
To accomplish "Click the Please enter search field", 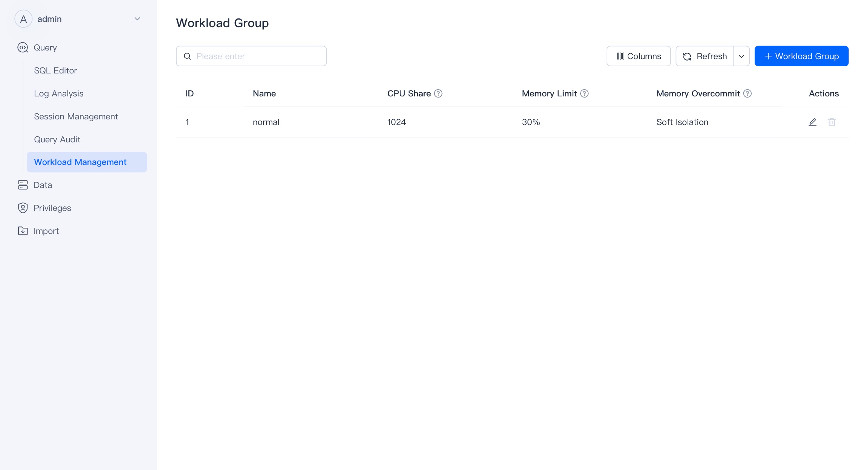I will coord(256,56).
